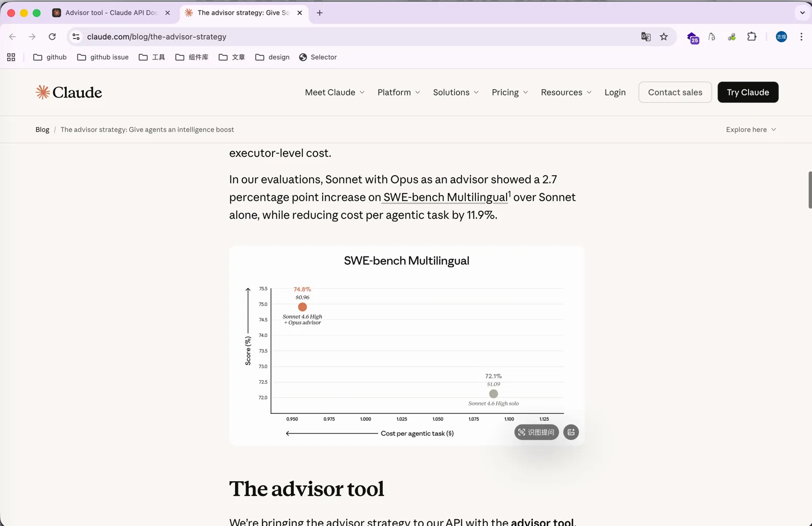Open the extension with badge 25
The height and width of the screenshot is (526, 812).
693,37
